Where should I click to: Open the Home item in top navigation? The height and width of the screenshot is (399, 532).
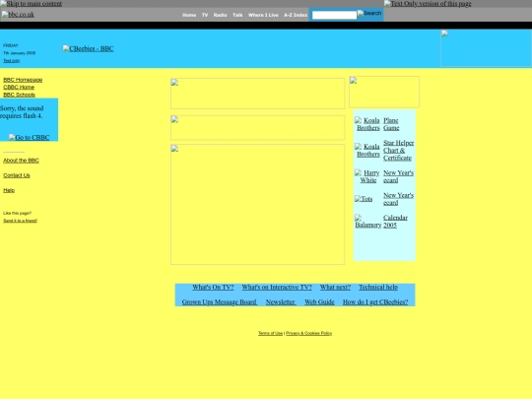pos(189,15)
